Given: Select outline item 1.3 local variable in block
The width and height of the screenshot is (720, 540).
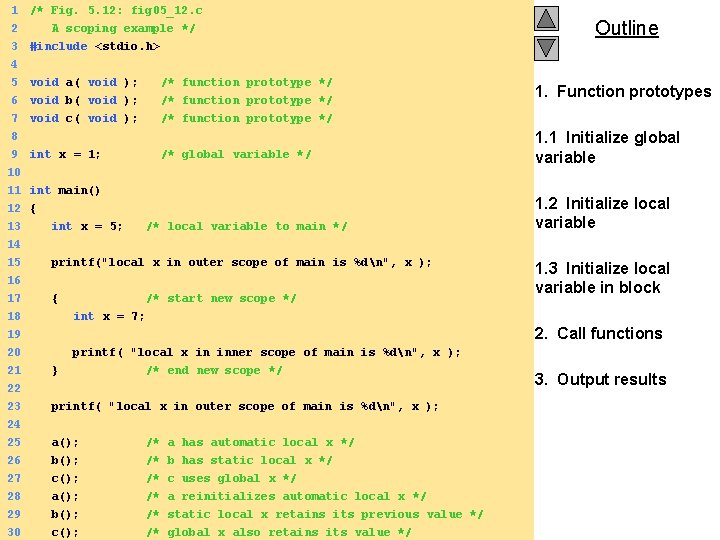Looking at the screenshot, I should 602,278.
